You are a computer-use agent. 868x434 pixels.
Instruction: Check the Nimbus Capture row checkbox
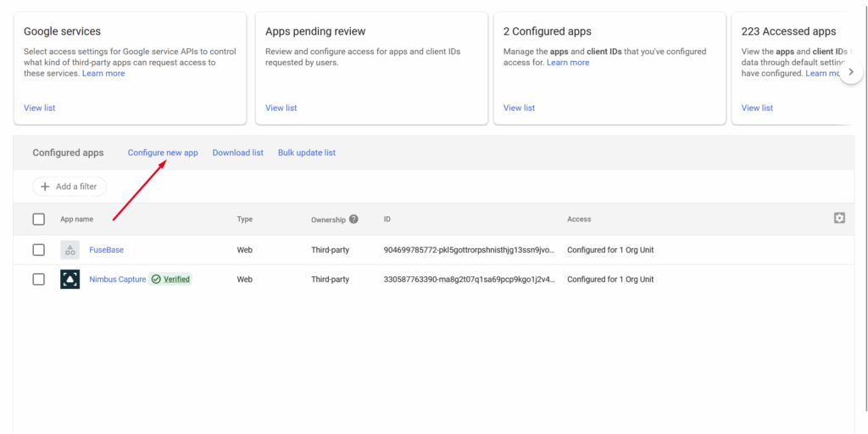click(38, 279)
